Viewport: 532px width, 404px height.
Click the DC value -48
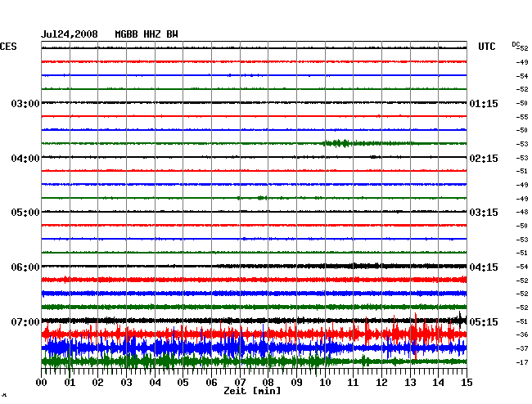522,212
